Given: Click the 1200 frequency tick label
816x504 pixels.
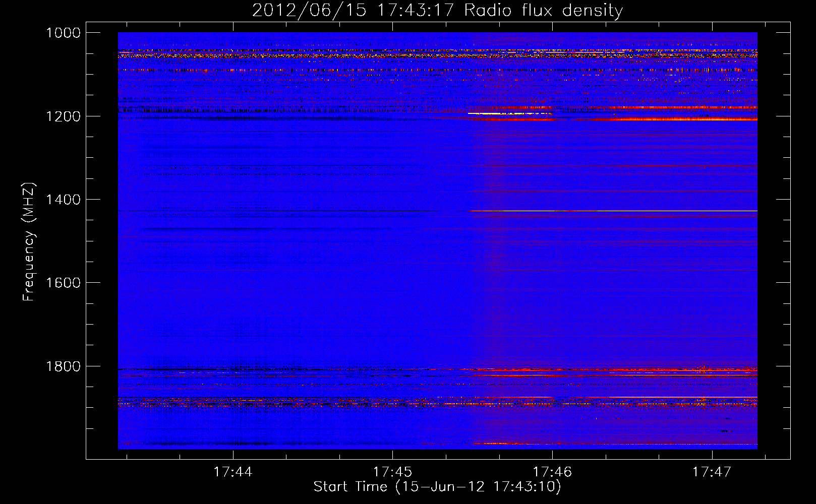Looking at the screenshot, I should click(63, 116).
